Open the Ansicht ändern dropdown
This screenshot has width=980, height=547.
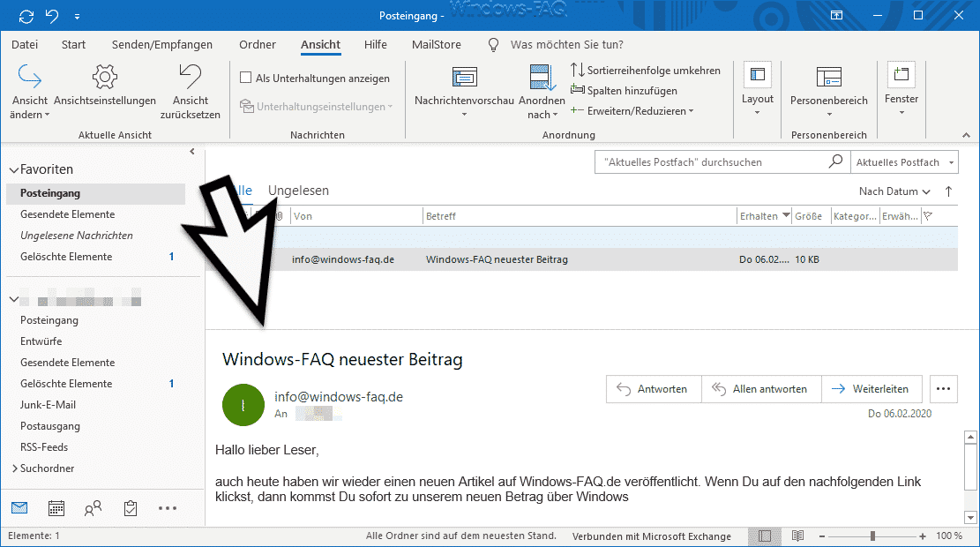tap(29, 92)
